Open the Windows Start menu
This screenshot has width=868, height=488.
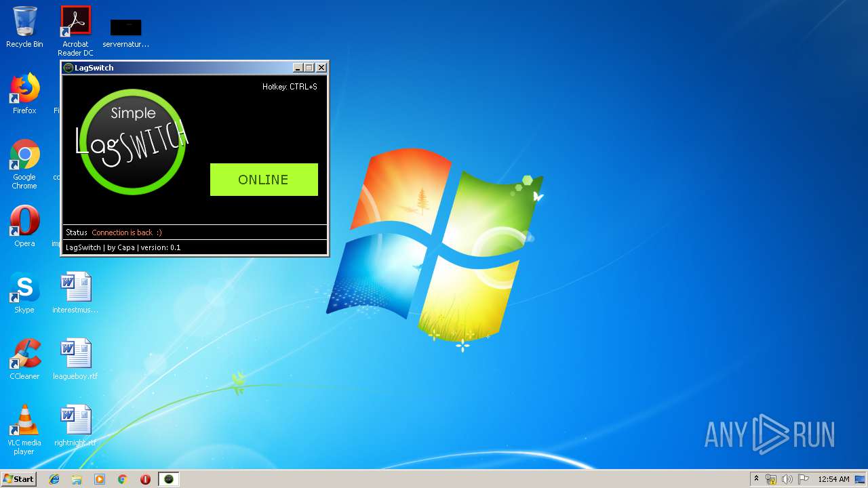(18, 479)
